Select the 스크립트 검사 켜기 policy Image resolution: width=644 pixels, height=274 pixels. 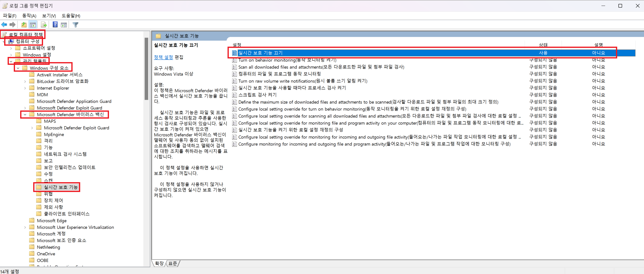[x=257, y=95]
